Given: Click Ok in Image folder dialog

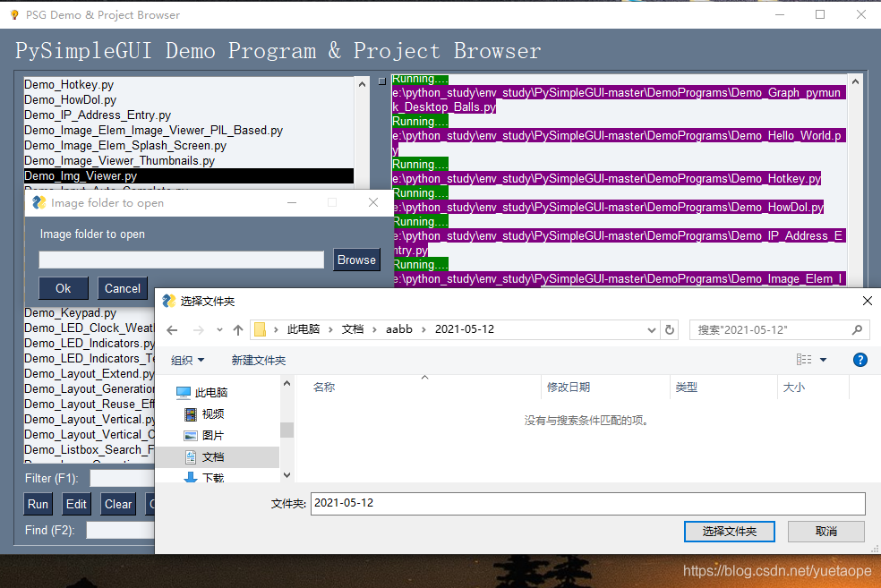Looking at the screenshot, I should (63, 289).
